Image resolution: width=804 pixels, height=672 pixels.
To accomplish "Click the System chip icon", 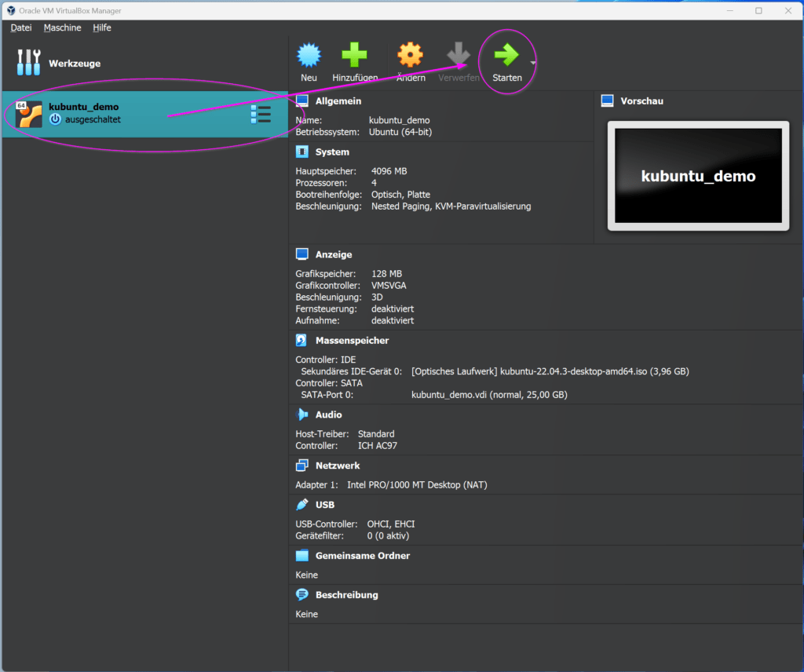I will pos(302,152).
